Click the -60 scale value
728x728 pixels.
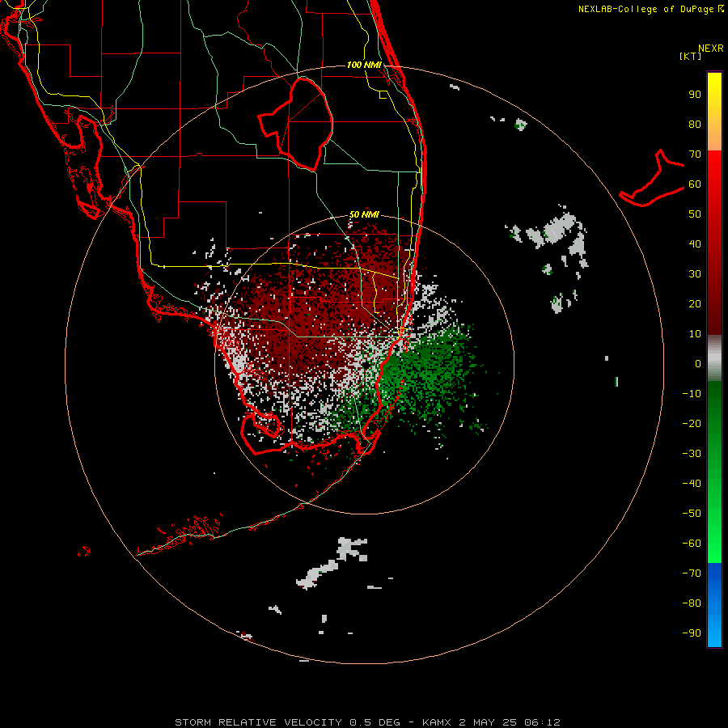point(692,544)
